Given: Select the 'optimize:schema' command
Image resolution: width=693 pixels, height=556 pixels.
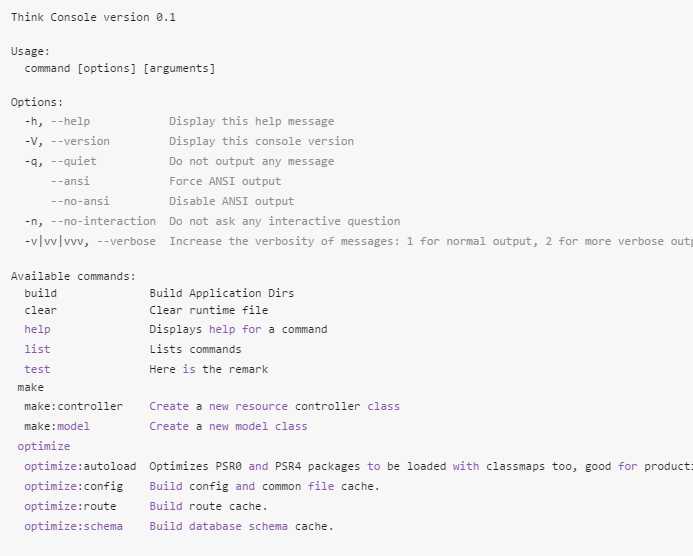Looking at the screenshot, I should click(74, 526).
